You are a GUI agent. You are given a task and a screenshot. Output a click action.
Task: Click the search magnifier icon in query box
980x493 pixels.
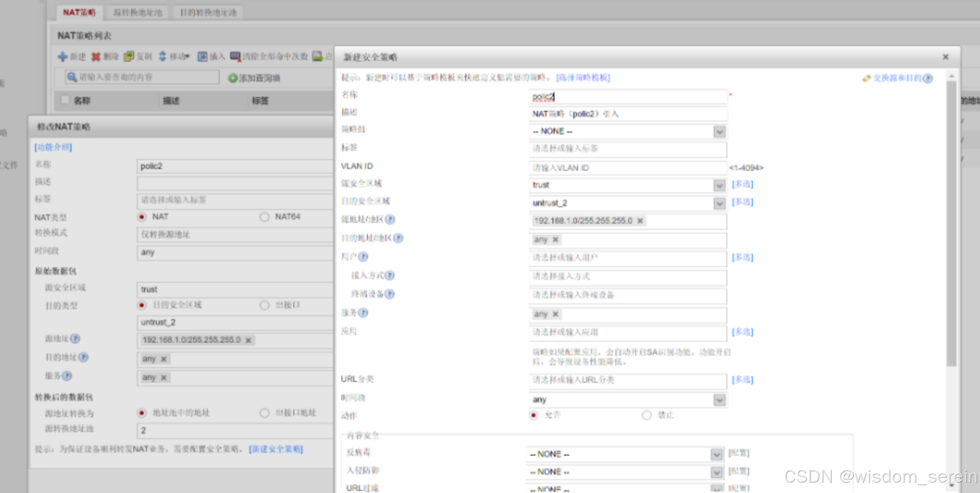pos(72,77)
